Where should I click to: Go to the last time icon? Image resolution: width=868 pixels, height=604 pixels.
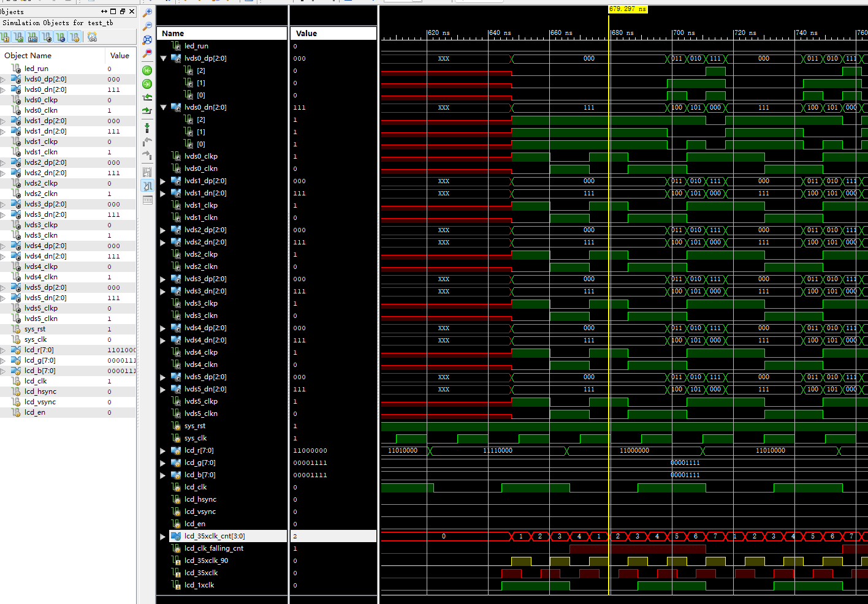tap(147, 84)
